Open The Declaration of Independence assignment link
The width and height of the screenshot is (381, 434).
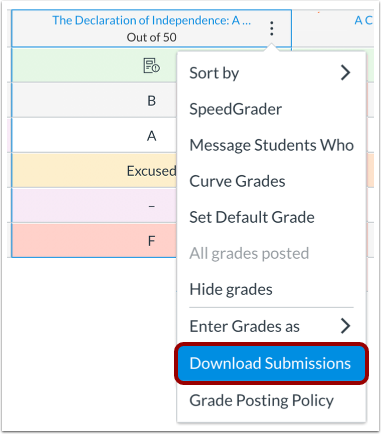click(152, 20)
